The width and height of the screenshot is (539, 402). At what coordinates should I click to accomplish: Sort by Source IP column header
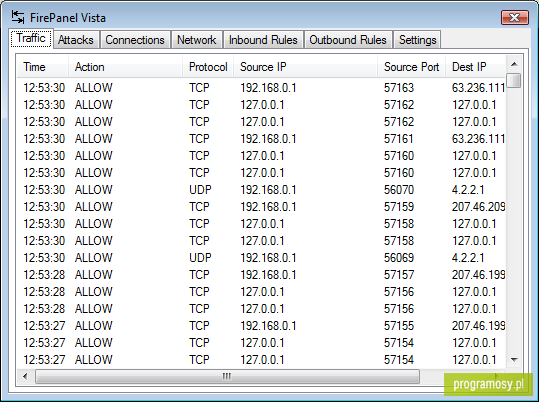pyautogui.click(x=306, y=67)
